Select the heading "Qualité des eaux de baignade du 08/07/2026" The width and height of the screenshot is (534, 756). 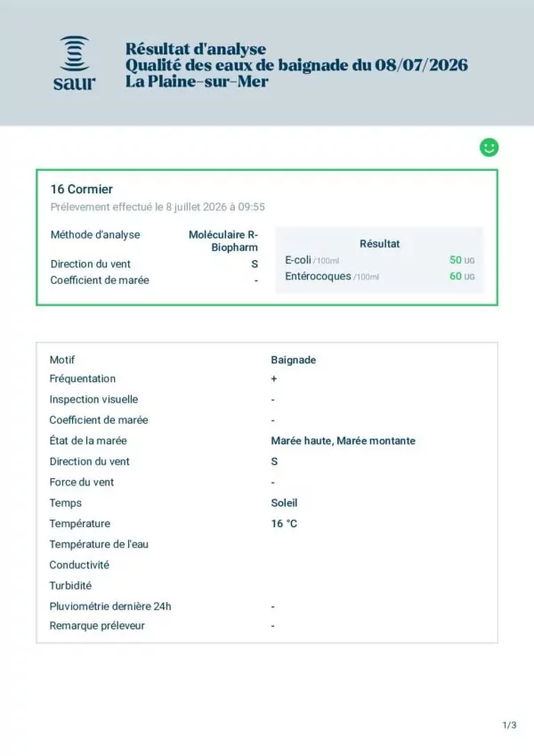pyautogui.click(x=296, y=65)
